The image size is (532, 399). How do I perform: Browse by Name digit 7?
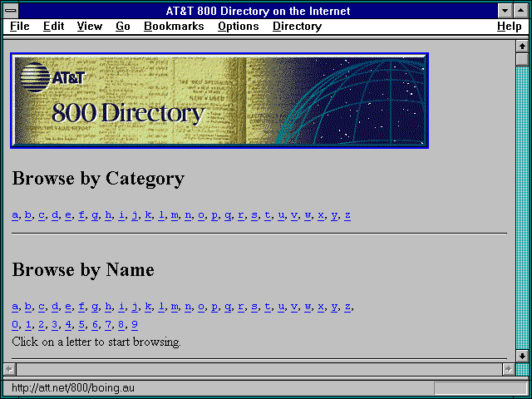[x=108, y=325]
